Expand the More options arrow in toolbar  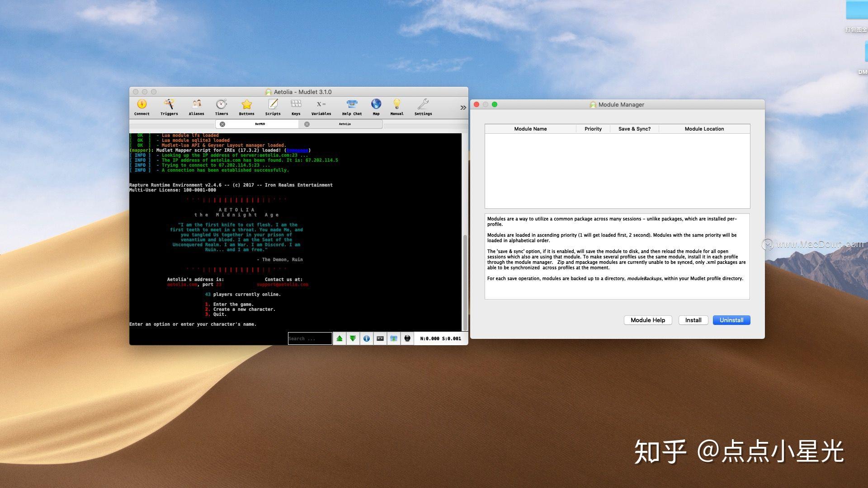[x=463, y=107]
